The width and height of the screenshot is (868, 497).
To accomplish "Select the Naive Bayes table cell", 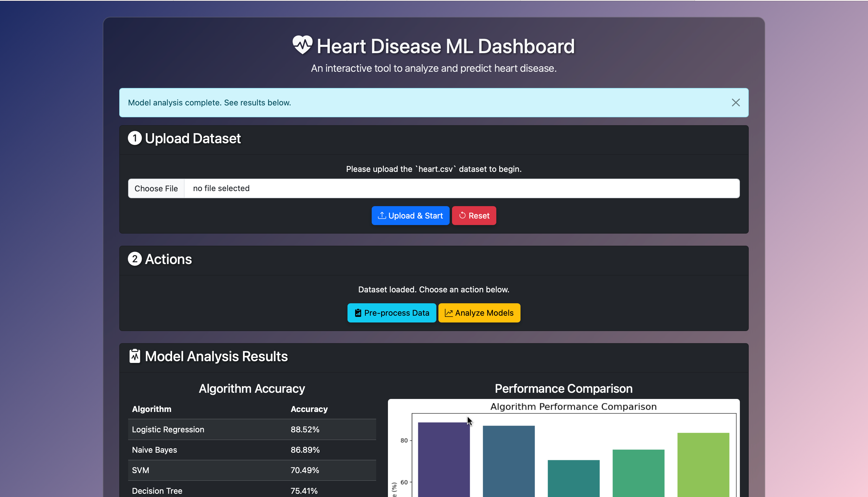I will click(x=207, y=450).
